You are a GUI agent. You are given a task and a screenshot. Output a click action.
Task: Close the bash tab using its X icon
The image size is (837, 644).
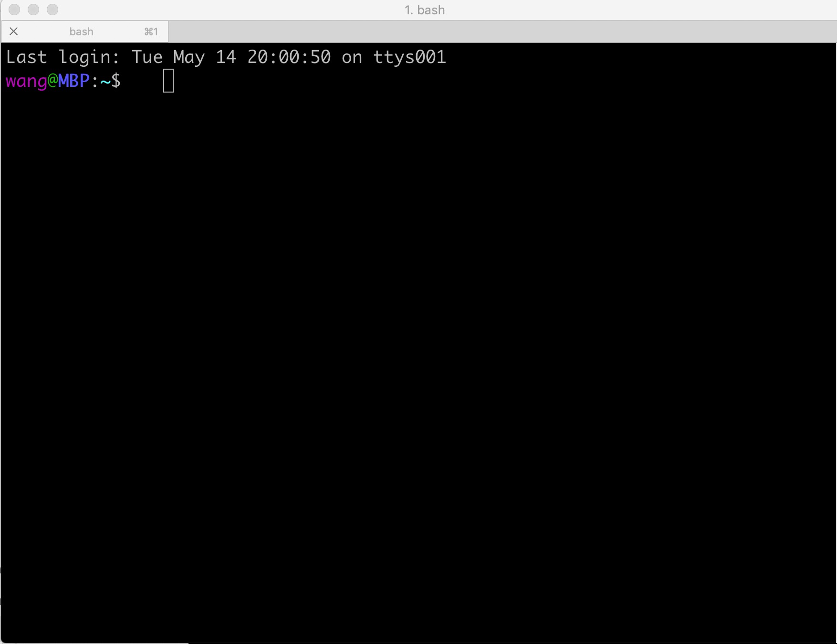click(14, 31)
